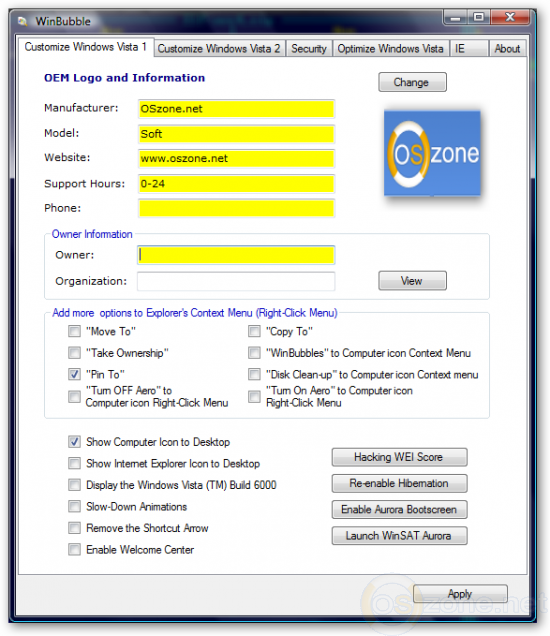Screen dimensions: 550x636
Task: Click the View button
Action: pyautogui.click(x=412, y=281)
